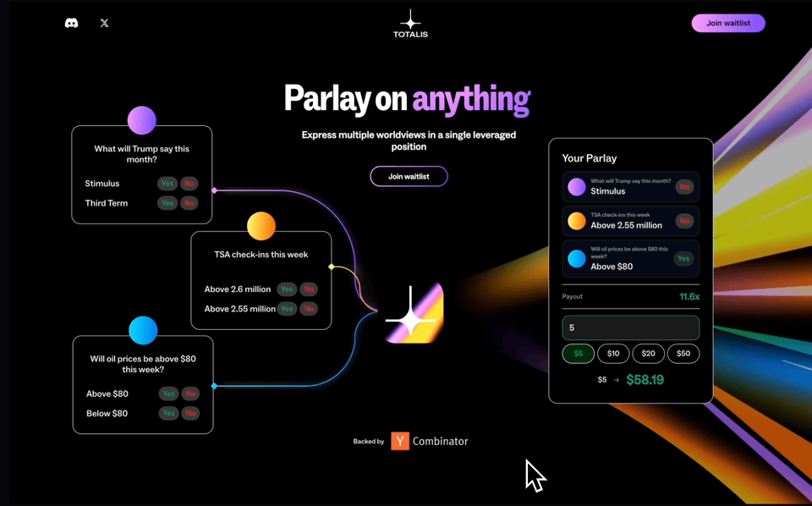Screen dimensions: 812x506
Task: Choose Yes for Third Term
Action: (167, 203)
